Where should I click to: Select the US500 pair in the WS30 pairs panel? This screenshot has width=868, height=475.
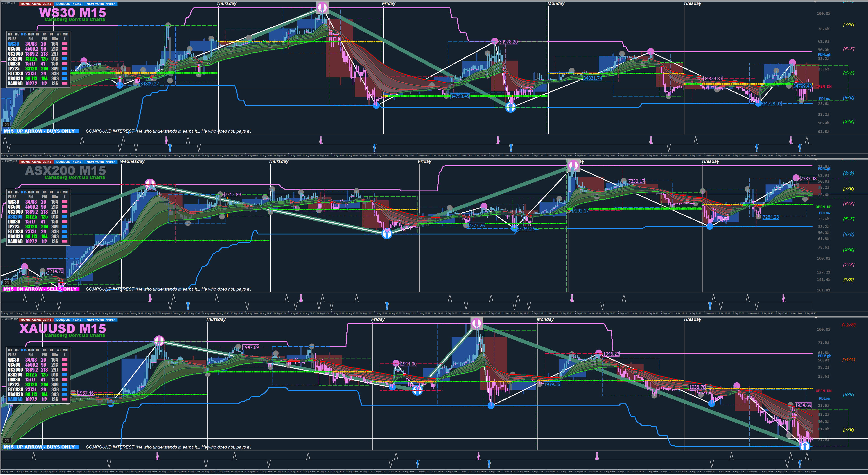coord(14,49)
